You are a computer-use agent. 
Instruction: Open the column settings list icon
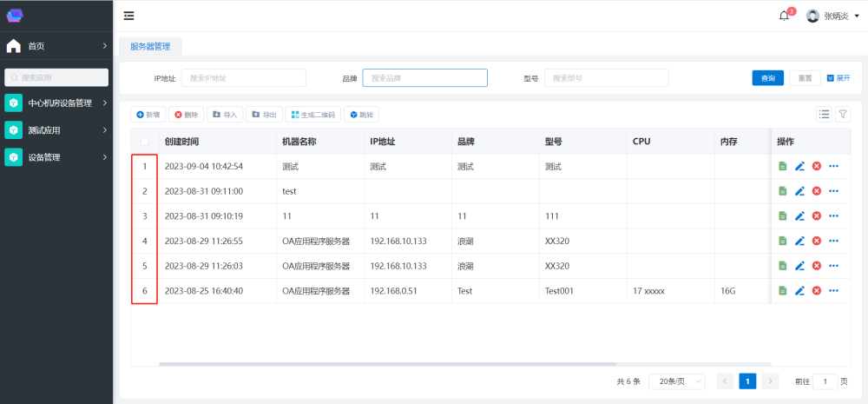[824, 115]
